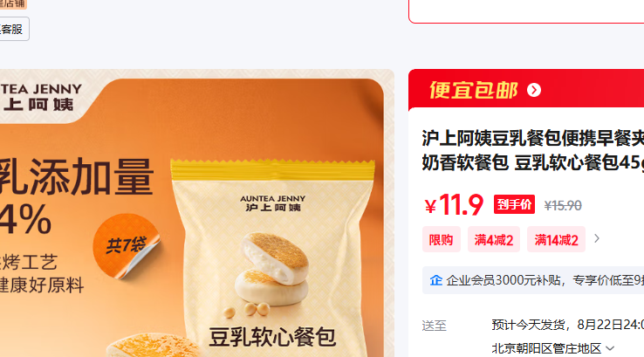Click the AUNTEA JENNY logo on the bag
The width and height of the screenshot is (644, 357).
(x=273, y=203)
